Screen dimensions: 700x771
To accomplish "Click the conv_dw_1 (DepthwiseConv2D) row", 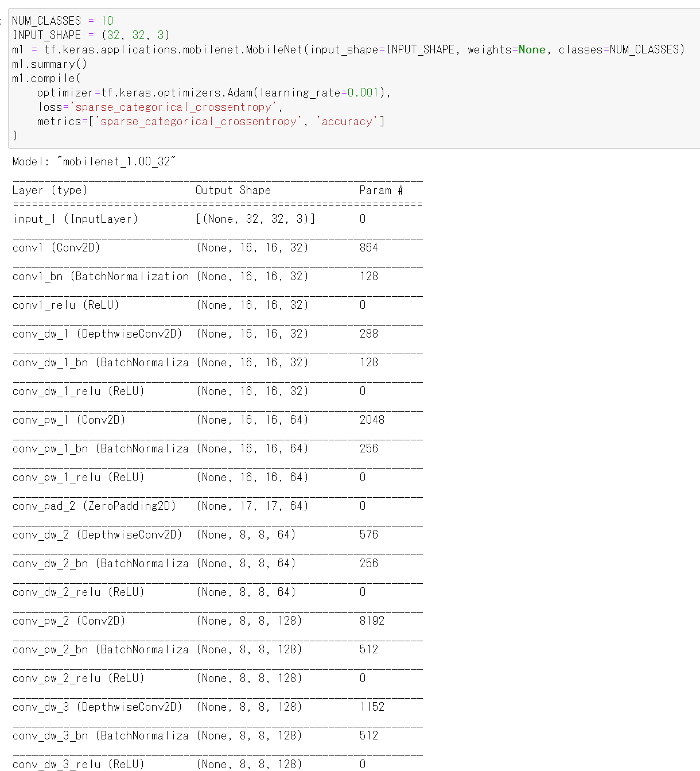I will coord(217,334).
